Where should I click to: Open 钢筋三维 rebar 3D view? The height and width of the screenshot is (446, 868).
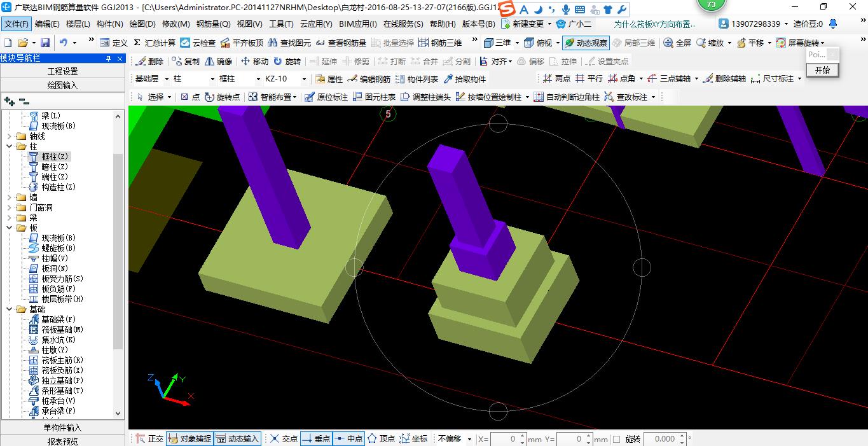(440, 43)
